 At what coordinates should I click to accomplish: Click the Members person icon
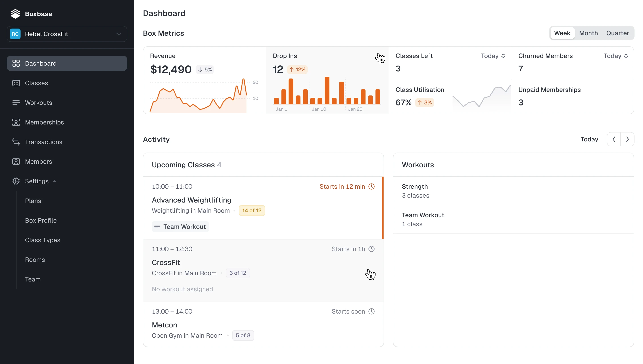pos(16,161)
